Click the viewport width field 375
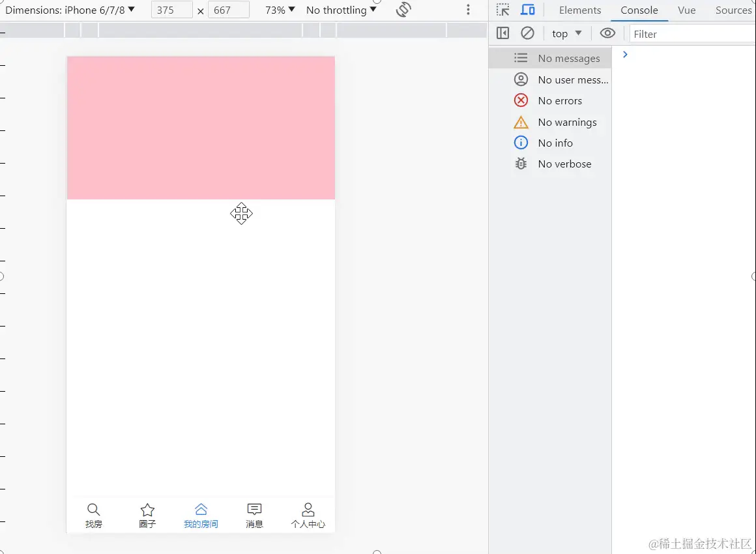The image size is (756, 554). click(171, 10)
